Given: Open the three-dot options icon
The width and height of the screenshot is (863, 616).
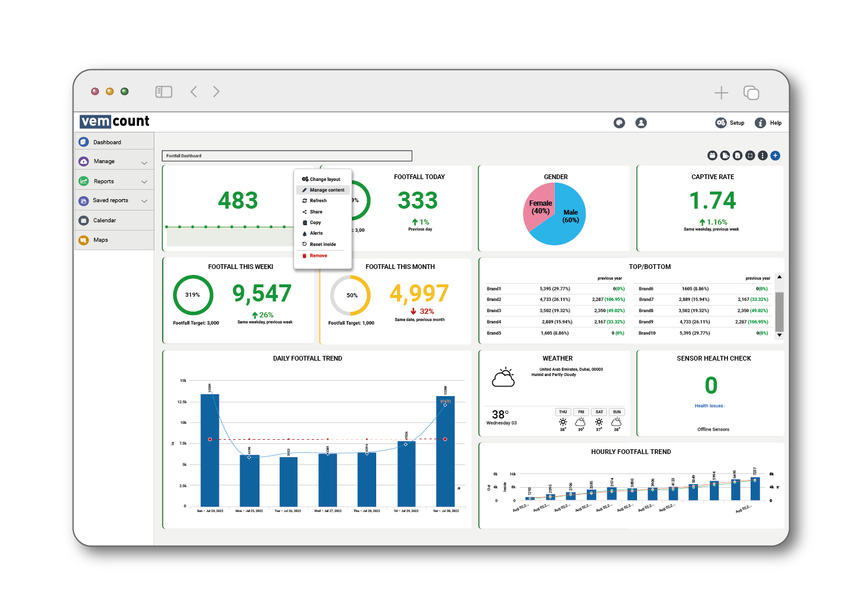Looking at the screenshot, I should coord(763,155).
